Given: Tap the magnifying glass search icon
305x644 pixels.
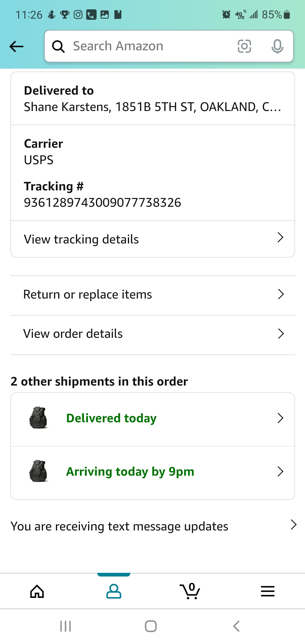Looking at the screenshot, I should [58, 46].
